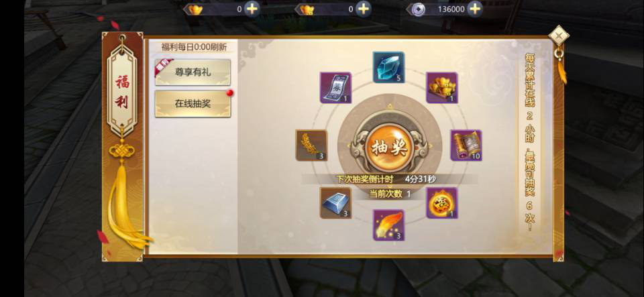This screenshot has height=297, width=644.
Task: Click the blue crystal prize icon
Action: pyautogui.click(x=388, y=67)
